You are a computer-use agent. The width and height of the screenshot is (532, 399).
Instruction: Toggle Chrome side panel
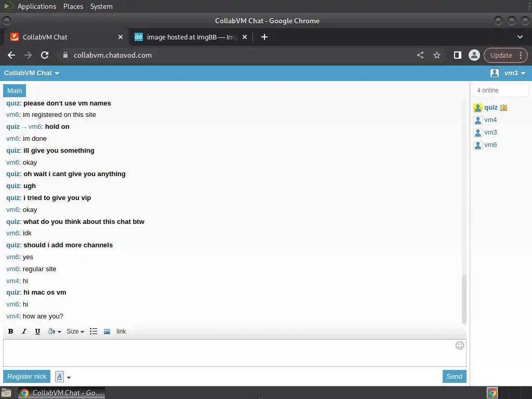point(457,55)
